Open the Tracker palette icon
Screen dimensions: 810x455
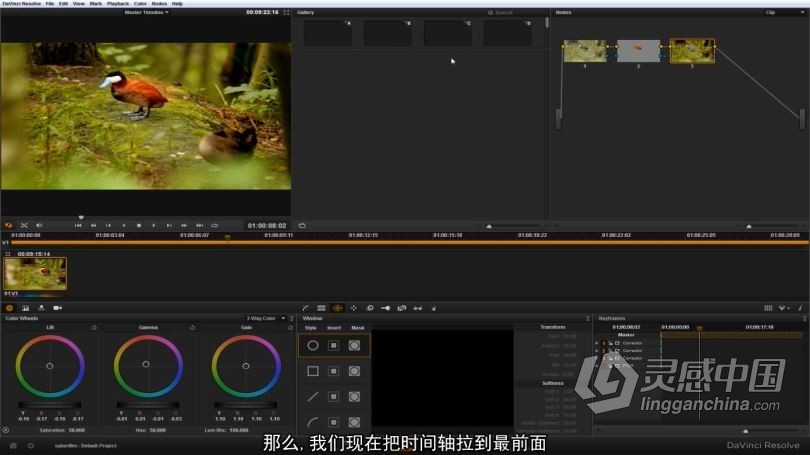pyautogui.click(x=354, y=308)
